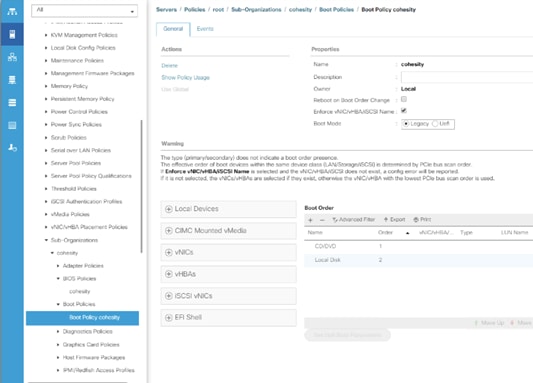Expand the iSCSI vNICs section
Viewport: 533px width, 383px height.
(228, 296)
